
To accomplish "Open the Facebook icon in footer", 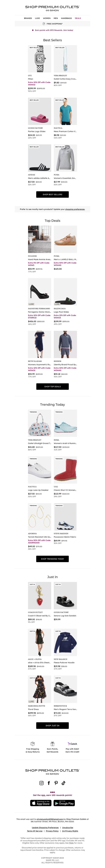I will (x=49, y=783).
